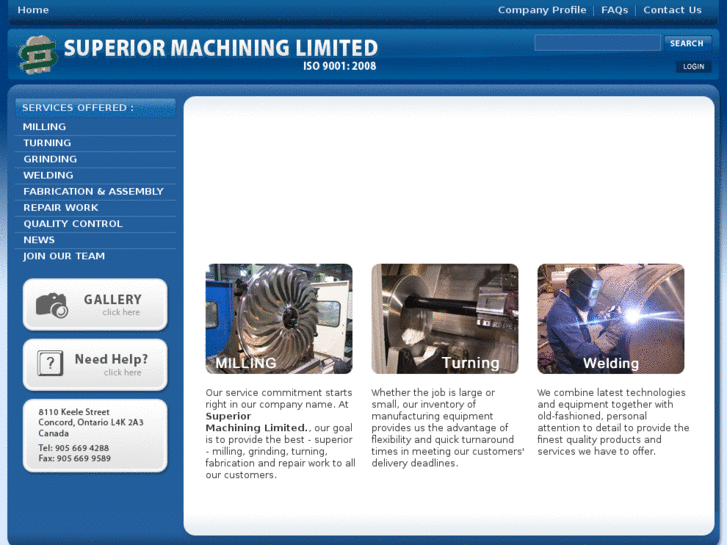Screen dimensions: 727x545
Task: Select TURNING in services sidebar
Action: pos(47,143)
